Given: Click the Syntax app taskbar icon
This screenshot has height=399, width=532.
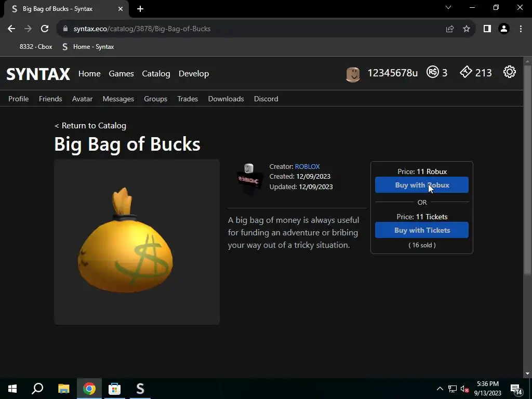Looking at the screenshot, I should coord(140,389).
